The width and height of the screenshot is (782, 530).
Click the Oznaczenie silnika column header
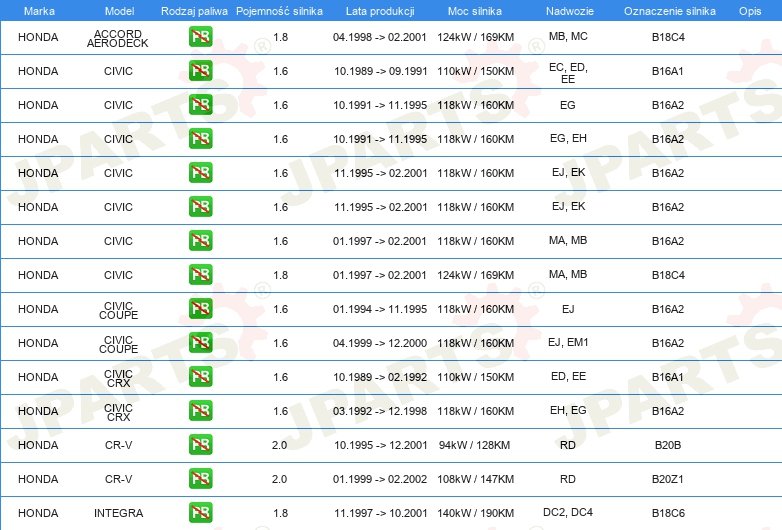(670, 11)
